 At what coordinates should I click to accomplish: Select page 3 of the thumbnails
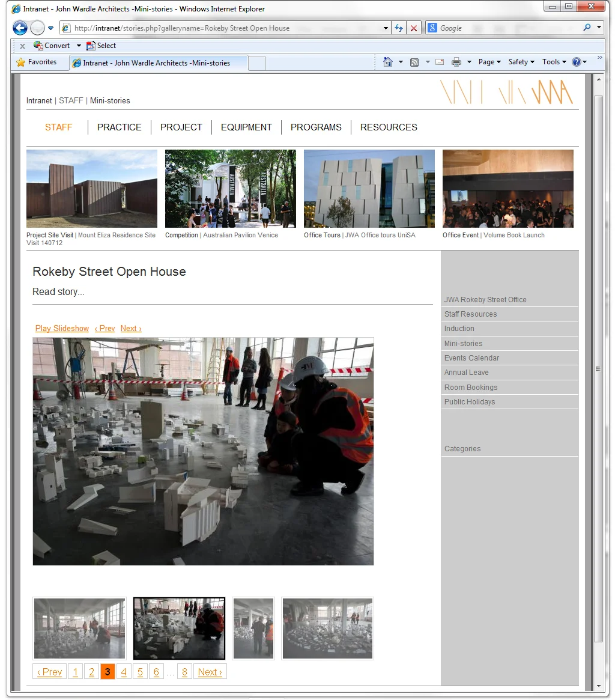[x=108, y=671]
